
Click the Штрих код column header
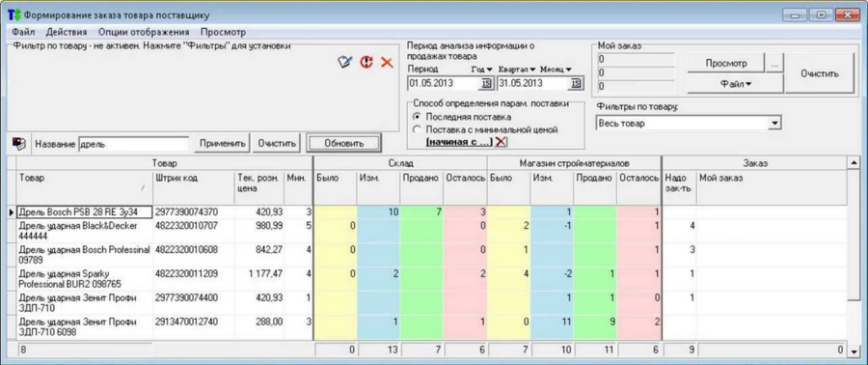(193, 187)
